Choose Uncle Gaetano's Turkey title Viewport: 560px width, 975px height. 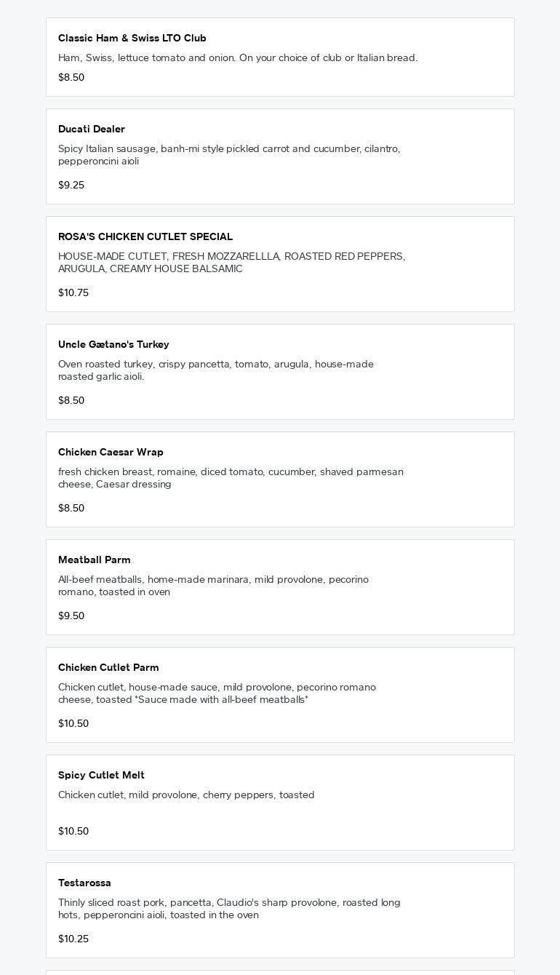coord(113,344)
